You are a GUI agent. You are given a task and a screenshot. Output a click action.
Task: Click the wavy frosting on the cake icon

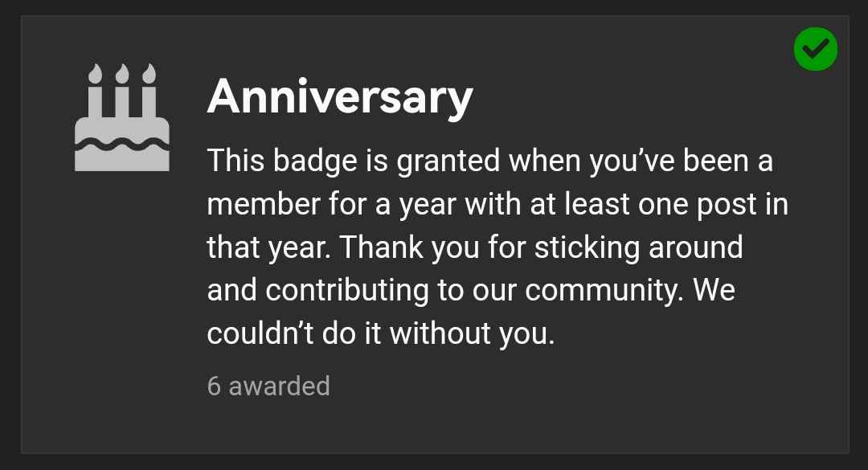(122, 145)
